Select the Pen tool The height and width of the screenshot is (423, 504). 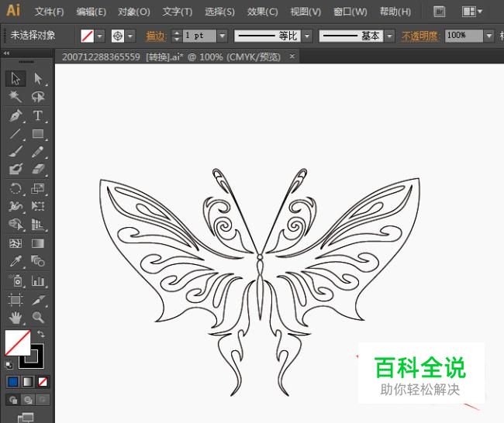point(15,115)
